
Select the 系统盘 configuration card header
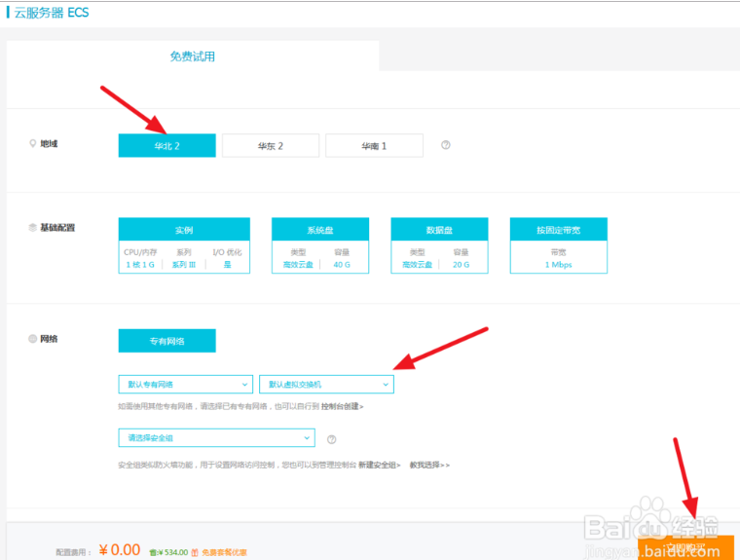320,230
